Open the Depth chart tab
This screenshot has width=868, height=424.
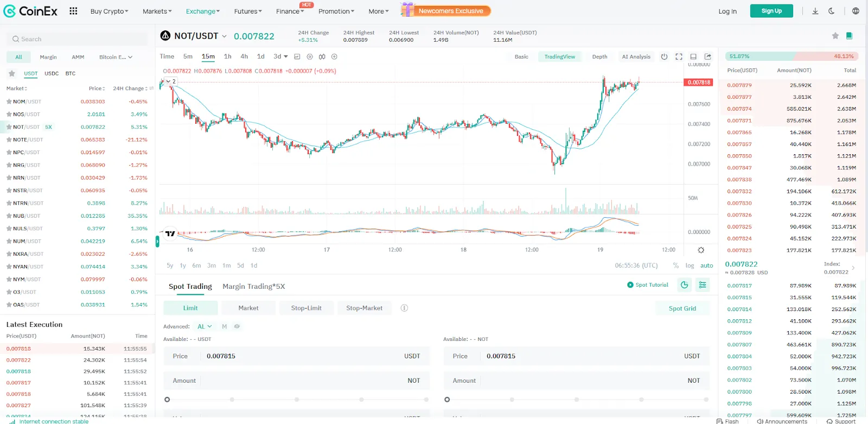[599, 56]
